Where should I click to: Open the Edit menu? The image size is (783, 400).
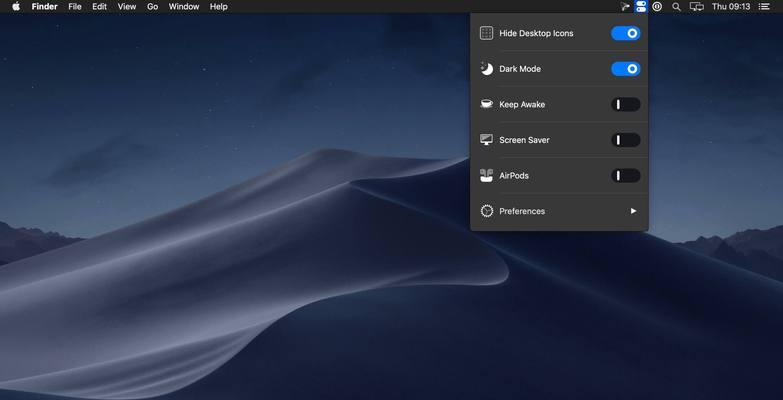[x=99, y=6]
